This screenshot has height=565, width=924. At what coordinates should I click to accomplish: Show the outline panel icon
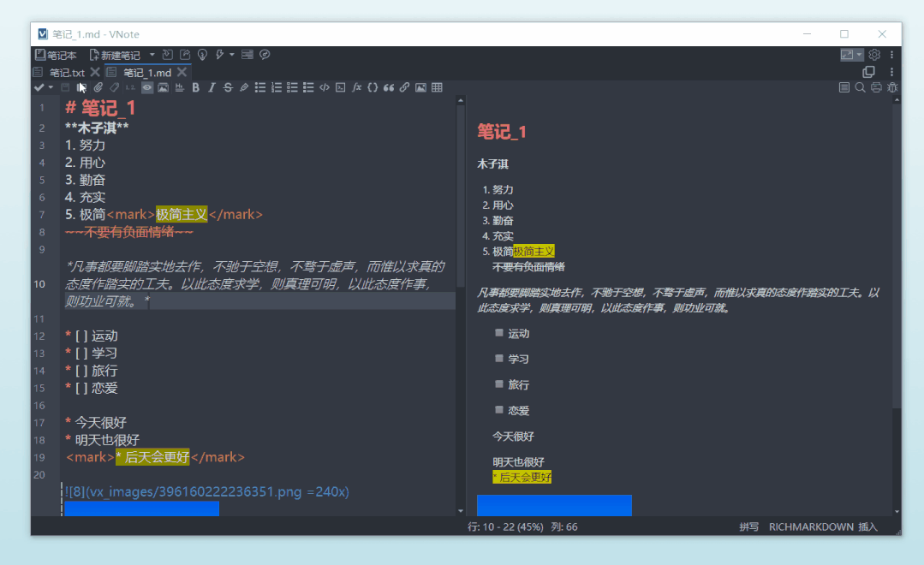coord(844,88)
